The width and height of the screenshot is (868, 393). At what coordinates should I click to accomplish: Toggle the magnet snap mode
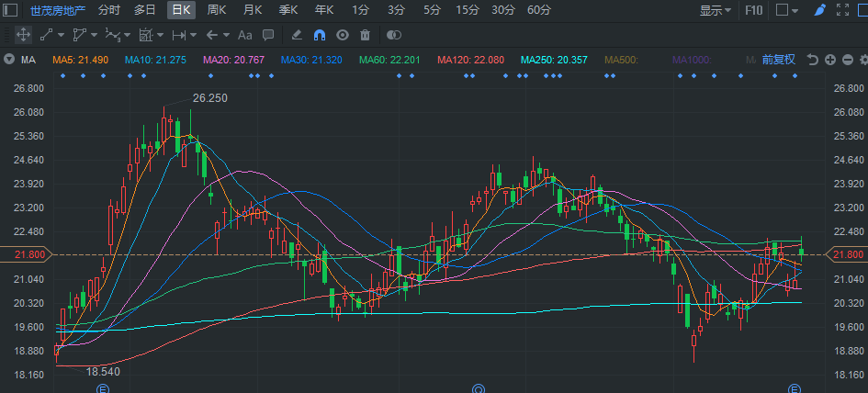click(320, 35)
